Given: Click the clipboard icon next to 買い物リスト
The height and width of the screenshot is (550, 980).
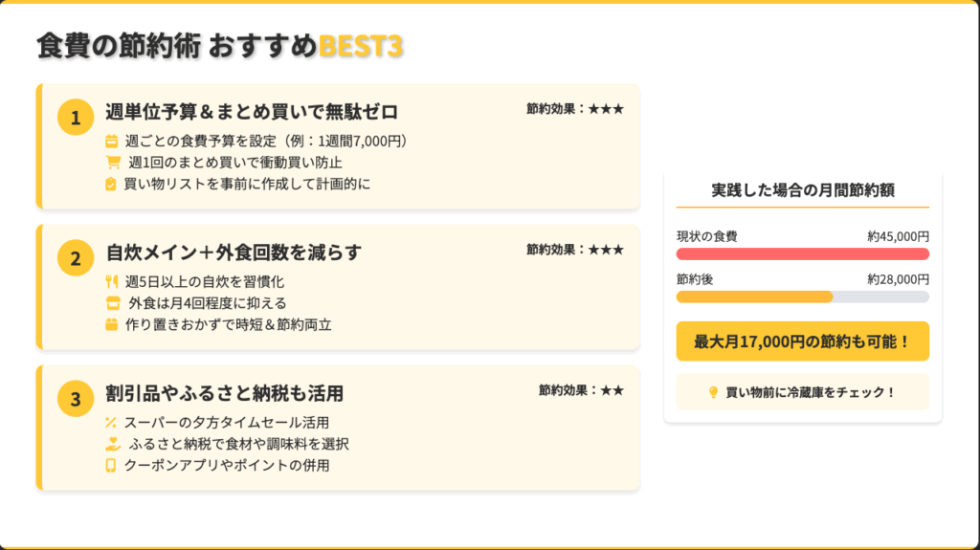Looking at the screenshot, I should pos(111,184).
